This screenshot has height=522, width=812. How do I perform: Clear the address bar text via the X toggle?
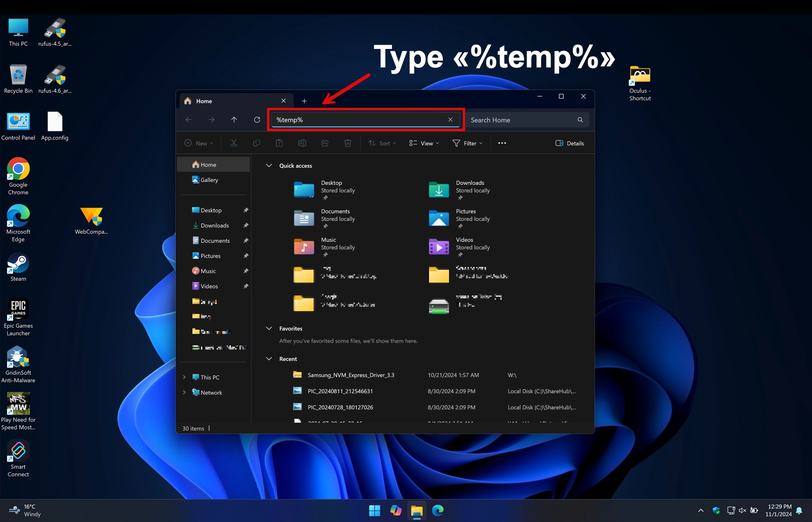pyautogui.click(x=450, y=120)
